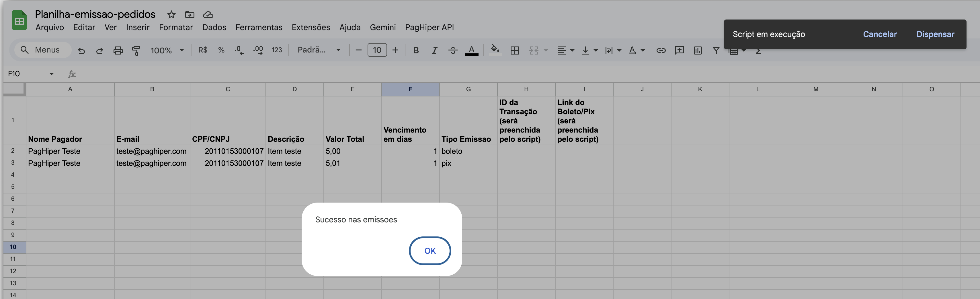The height and width of the screenshot is (299, 980).
Task: Click the paint format icon
Action: click(136, 50)
